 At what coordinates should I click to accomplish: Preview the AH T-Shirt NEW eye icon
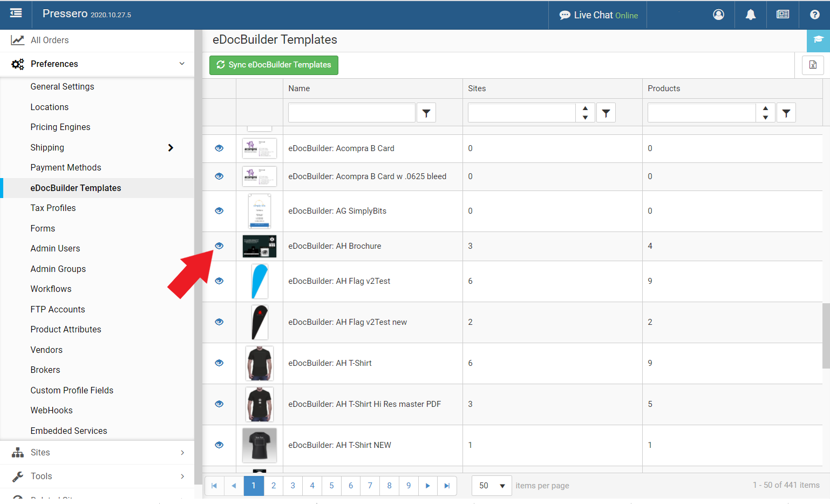click(219, 445)
